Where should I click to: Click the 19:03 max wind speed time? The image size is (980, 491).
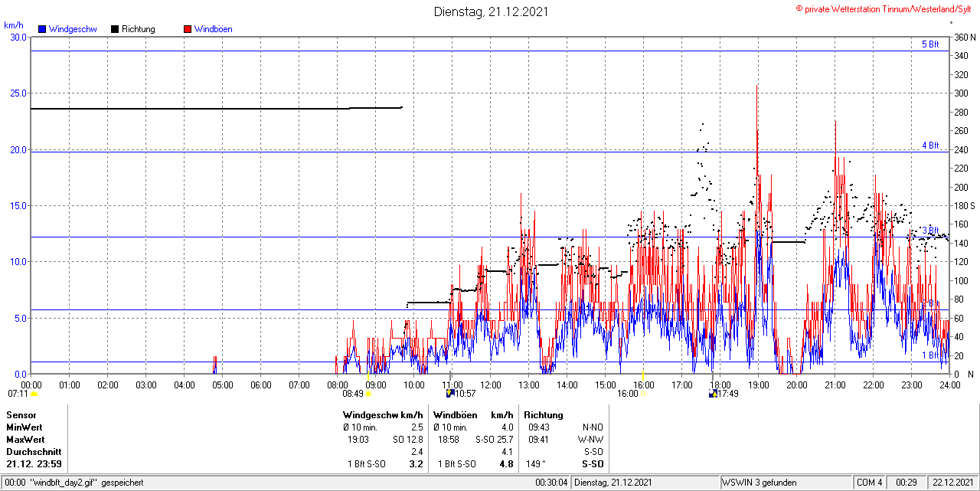pyautogui.click(x=358, y=440)
